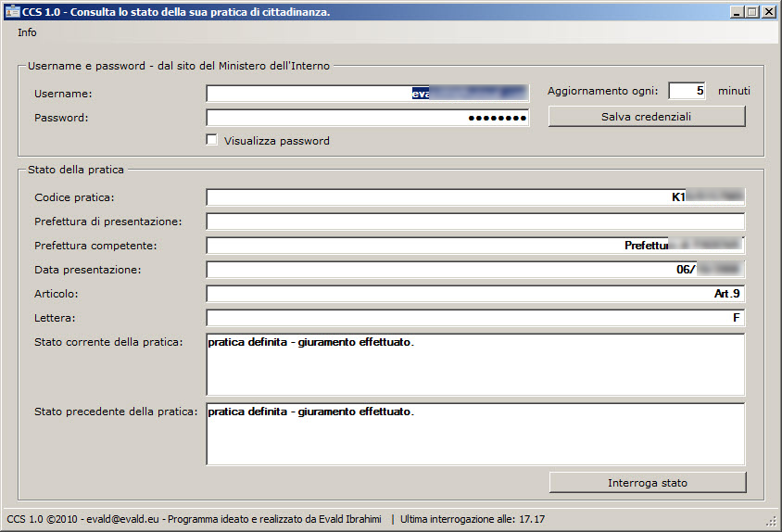Click the Codice pratica field
This screenshot has height=532, width=782.
click(x=474, y=197)
